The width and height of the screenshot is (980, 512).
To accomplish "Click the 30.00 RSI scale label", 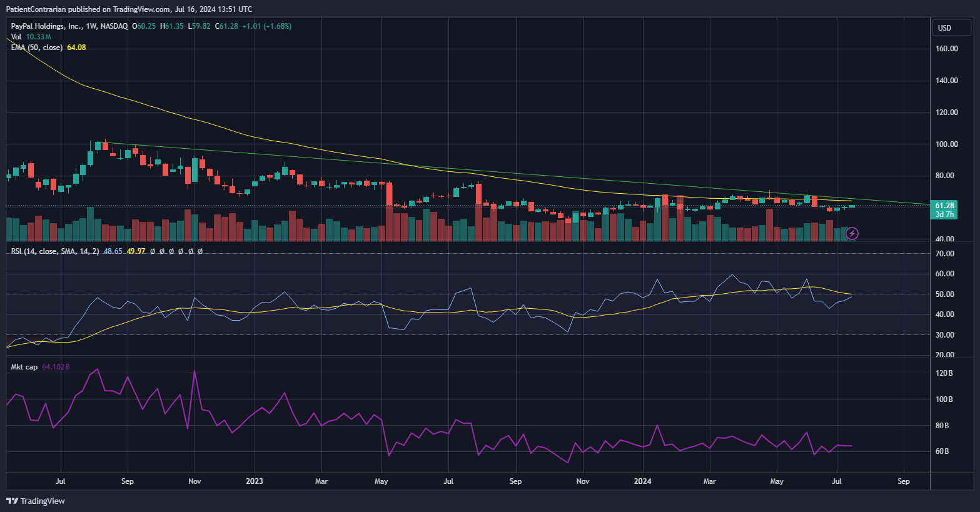I will click(945, 335).
